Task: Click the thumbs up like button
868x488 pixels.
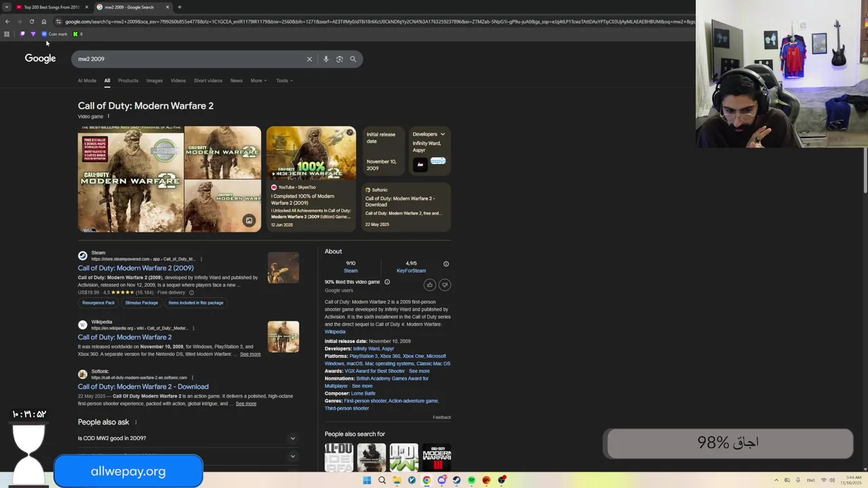Action: click(429, 285)
